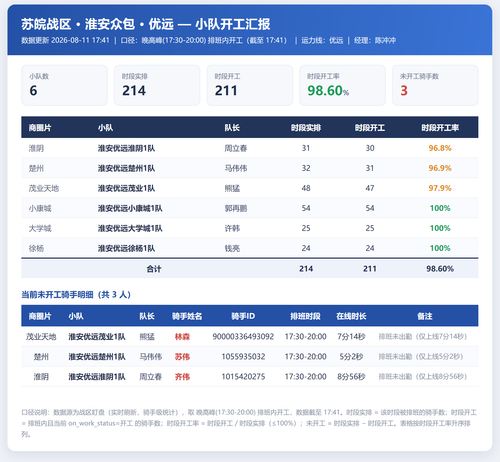Click online duration 7分14秒
The height and width of the screenshot is (462, 500).
coord(351,337)
